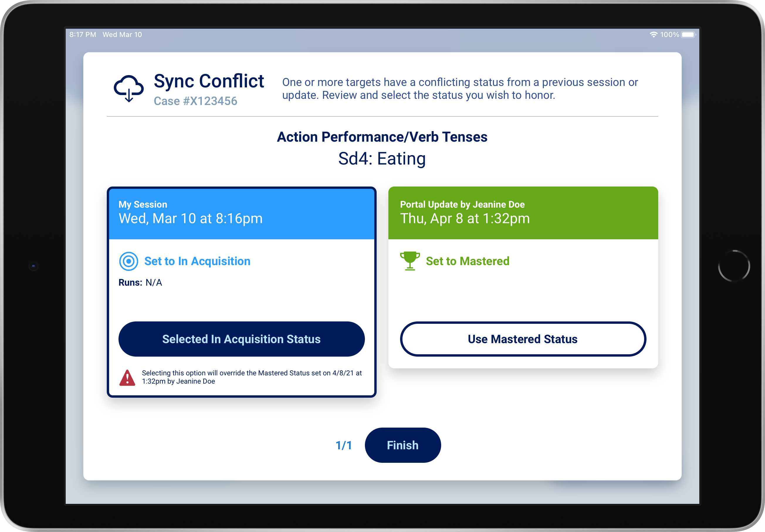This screenshot has width=765, height=532.
Task: Click the green Mastered trophy icon
Action: [410, 261]
